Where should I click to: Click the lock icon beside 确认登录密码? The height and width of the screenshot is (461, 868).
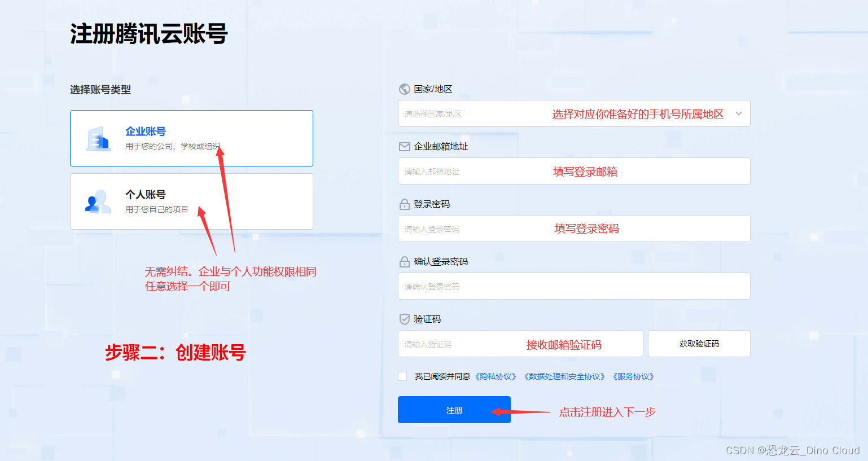[x=404, y=262]
